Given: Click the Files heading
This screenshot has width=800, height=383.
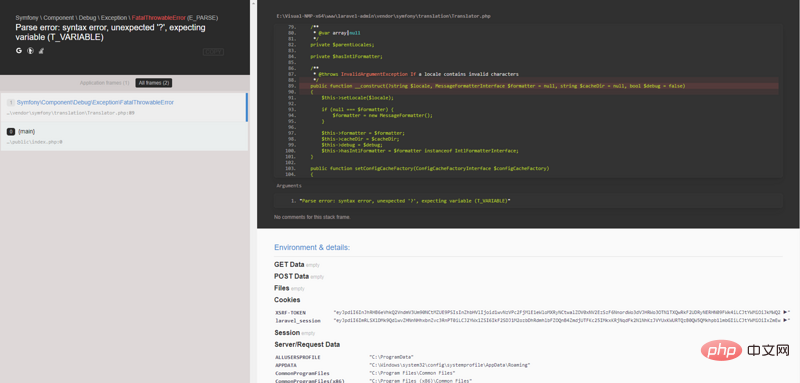Looking at the screenshot, I should coord(282,288).
